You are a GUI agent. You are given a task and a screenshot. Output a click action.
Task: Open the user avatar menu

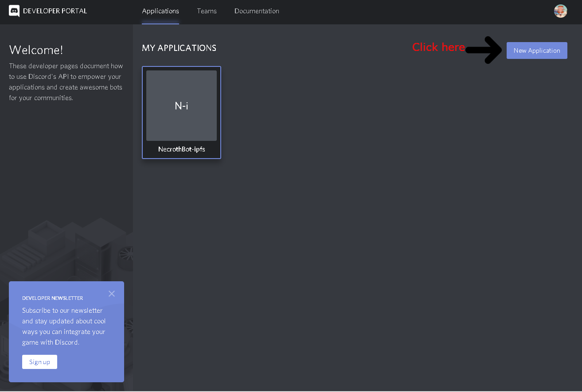click(x=560, y=11)
